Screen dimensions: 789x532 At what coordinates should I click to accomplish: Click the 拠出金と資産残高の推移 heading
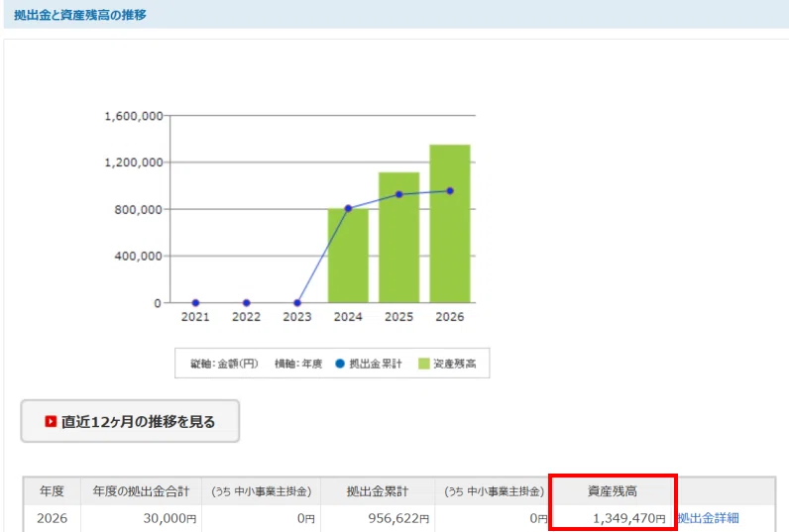[x=80, y=15]
